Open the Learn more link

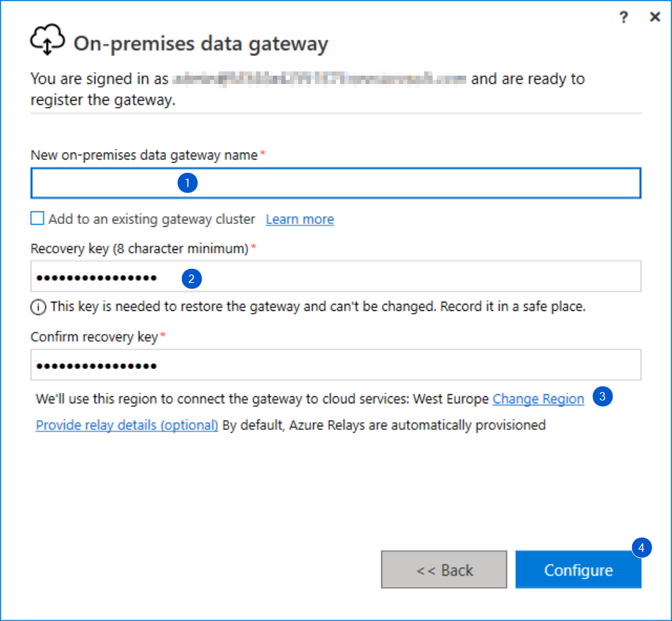[x=300, y=219]
